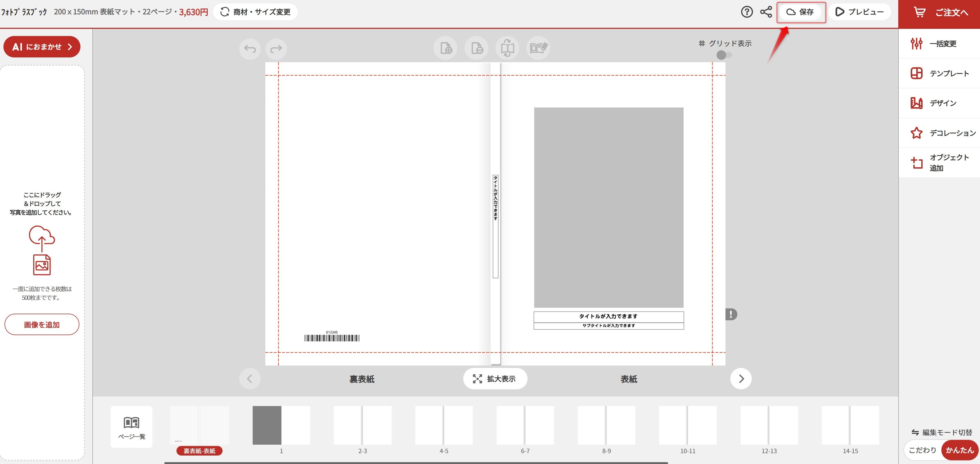Switch edit mode to かんたん
The height and width of the screenshot is (464, 980).
pyautogui.click(x=959, y=450)
